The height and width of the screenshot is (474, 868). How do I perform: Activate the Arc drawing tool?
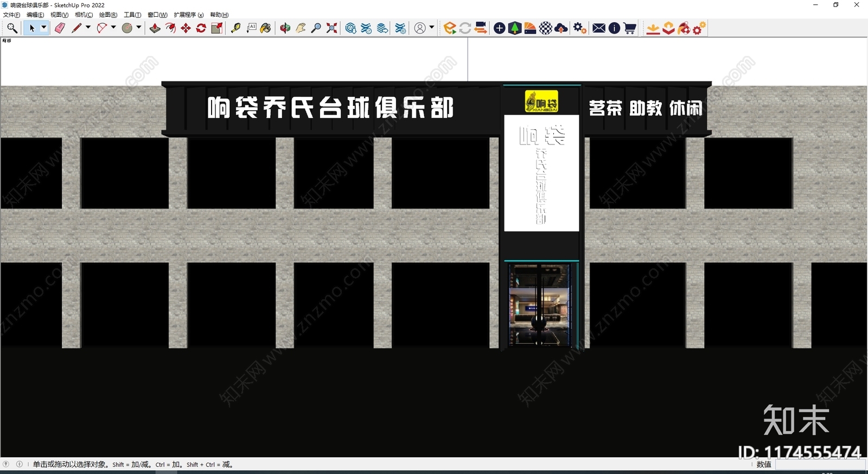click(x=101, y=28)
